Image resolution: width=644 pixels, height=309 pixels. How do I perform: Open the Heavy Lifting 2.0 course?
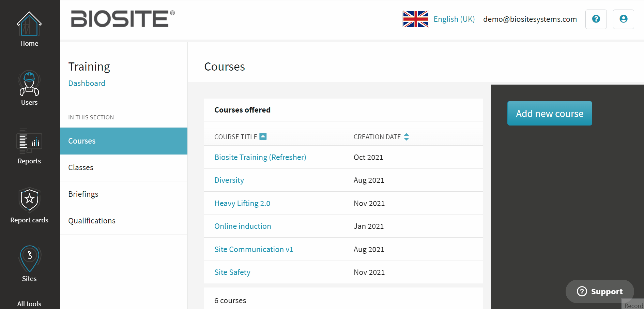pyautogui.click(x=242, y=203)
